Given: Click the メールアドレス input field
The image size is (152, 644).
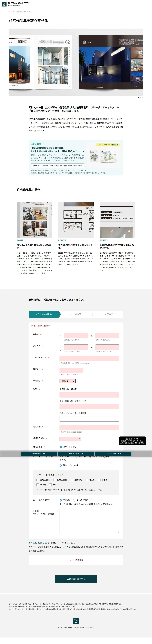Looking at the screenshot, I should click(x=89, y=359).
